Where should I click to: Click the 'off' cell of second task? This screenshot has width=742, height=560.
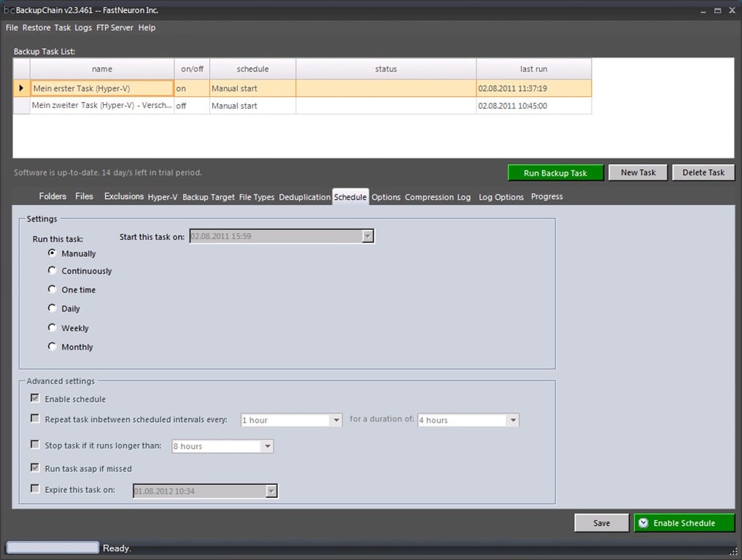(x=192, y=106)
